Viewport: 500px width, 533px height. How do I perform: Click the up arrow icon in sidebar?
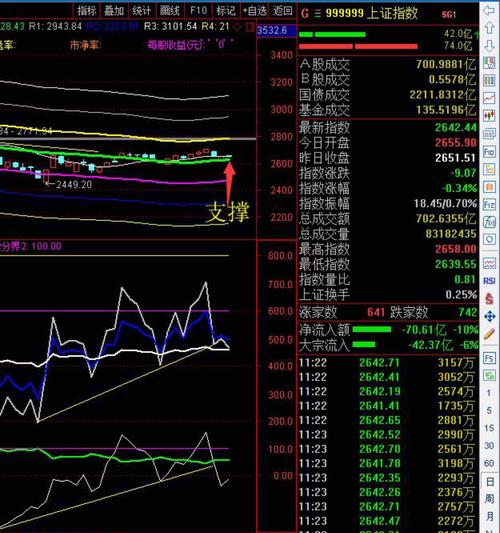tap(489, 28)
